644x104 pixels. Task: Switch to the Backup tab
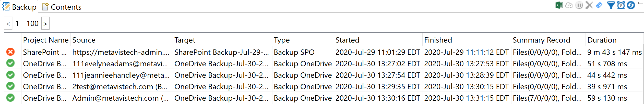coord(19,7)
